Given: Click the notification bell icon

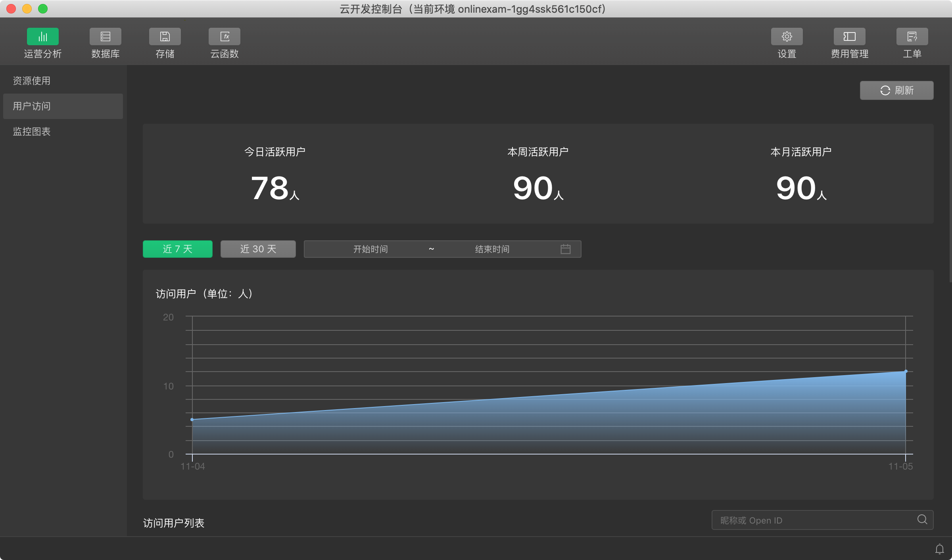Looking at the screenshot, I should [939, 549].
